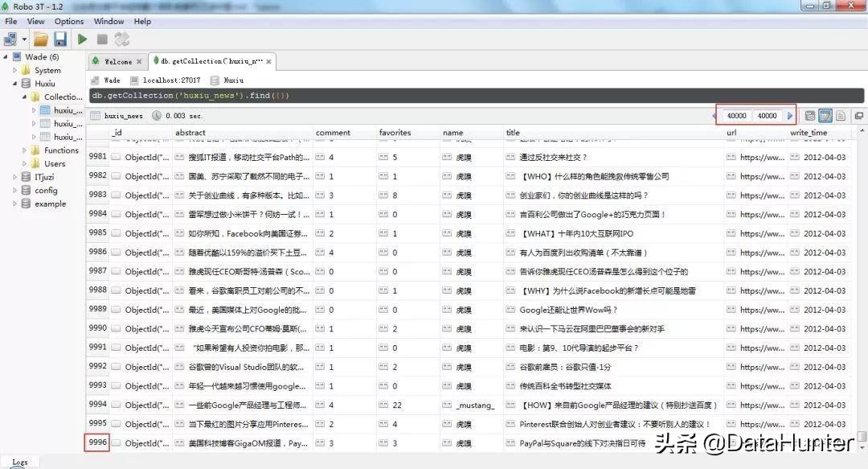Expand the System folder
The width and height of the screenshot is (868, 469).
tap(15, 71)
